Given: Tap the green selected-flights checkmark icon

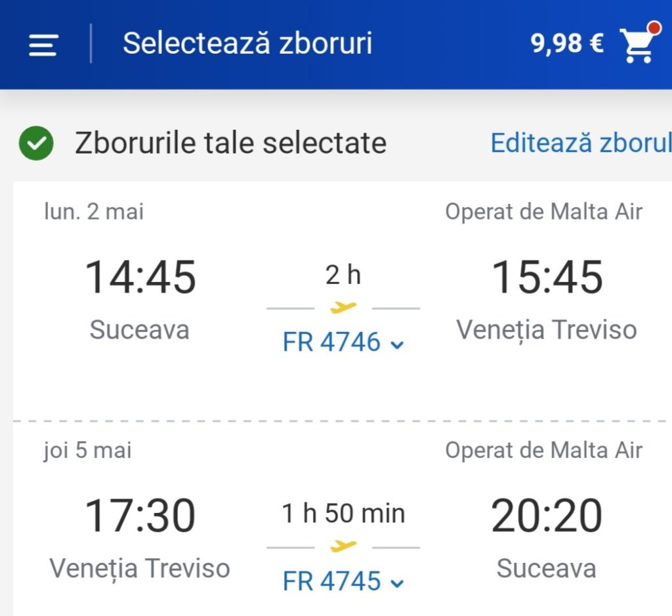Looking at the screenshot, I should pos(37,144).
